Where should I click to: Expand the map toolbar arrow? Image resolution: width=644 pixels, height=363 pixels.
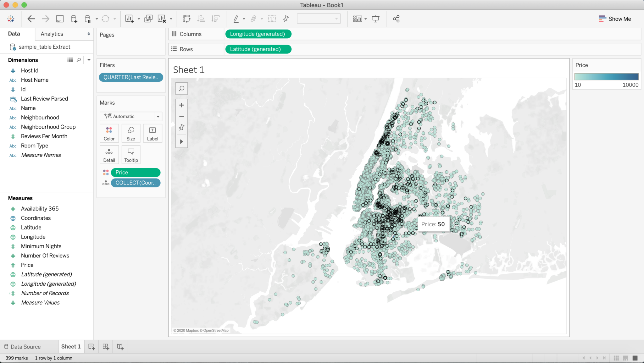(181, 141)
